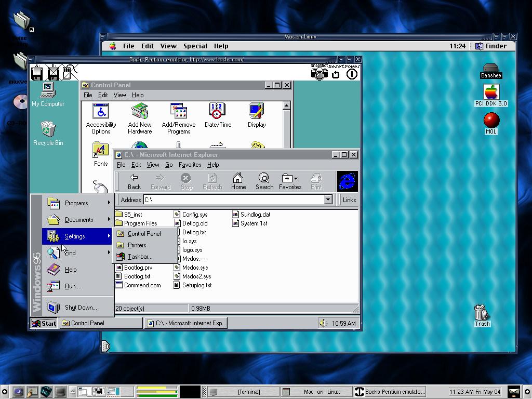The image size is (532, 399).
Task: Click Linux panel clock 11:23 AM
Action: 475,392
